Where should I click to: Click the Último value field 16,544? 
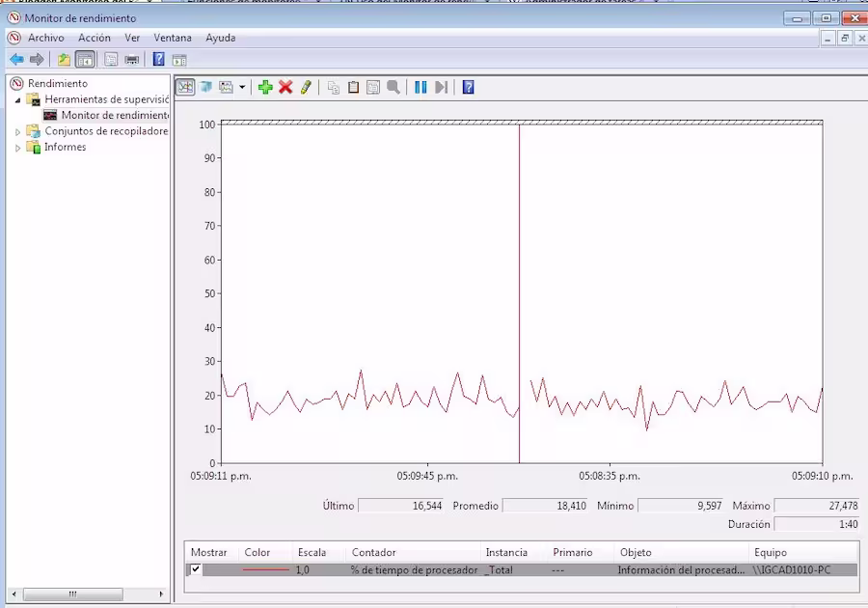(401, 506)
